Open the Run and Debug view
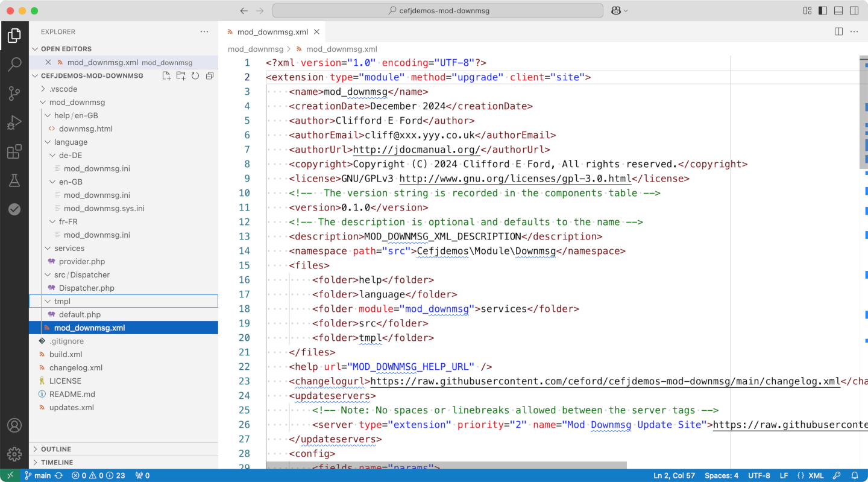 pyautogui.click(x=14, y=122)
